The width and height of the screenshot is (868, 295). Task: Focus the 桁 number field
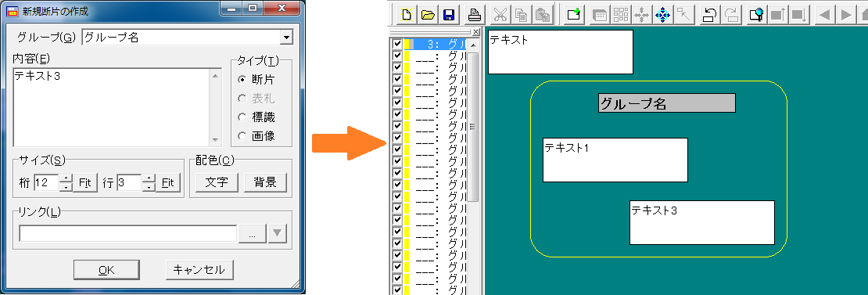[46, 182]
